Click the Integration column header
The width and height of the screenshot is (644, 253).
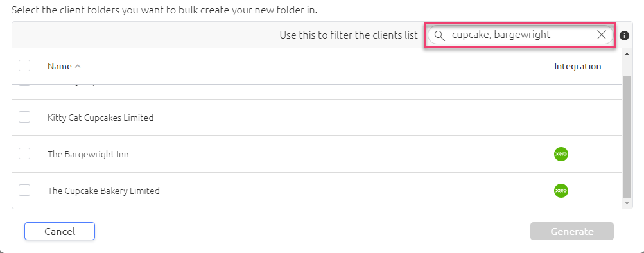(x=577, y=66)
